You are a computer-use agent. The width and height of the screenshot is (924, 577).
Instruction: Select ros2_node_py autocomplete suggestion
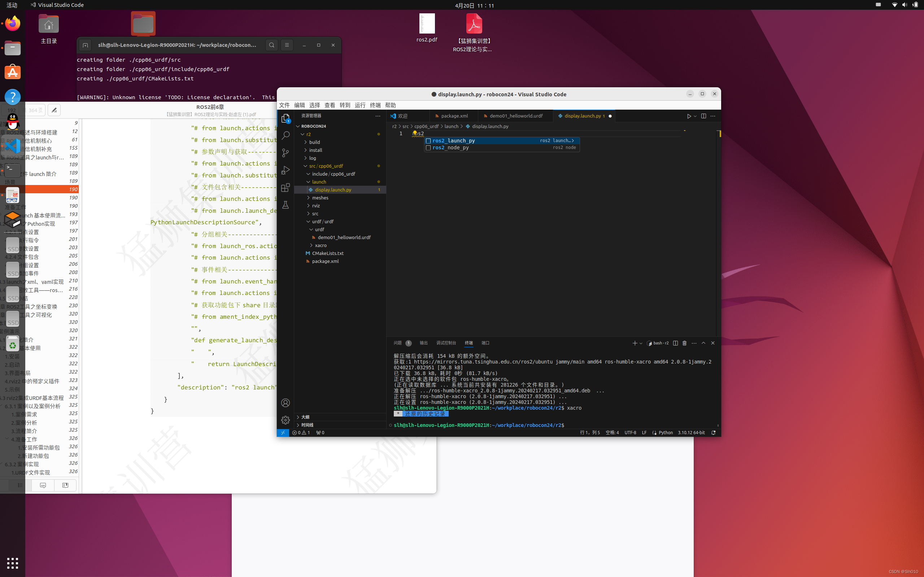(450, 148)
